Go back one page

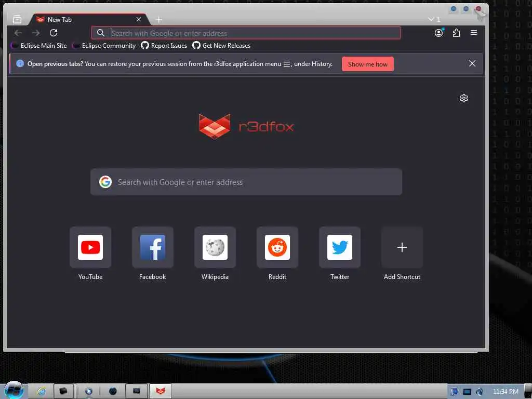(x=18, y=33)
